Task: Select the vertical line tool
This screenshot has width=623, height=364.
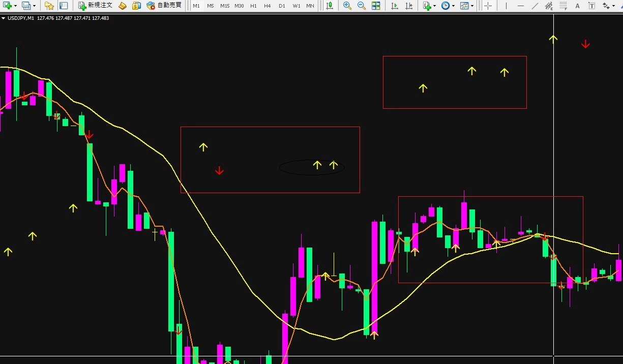Action: [506, 6]
